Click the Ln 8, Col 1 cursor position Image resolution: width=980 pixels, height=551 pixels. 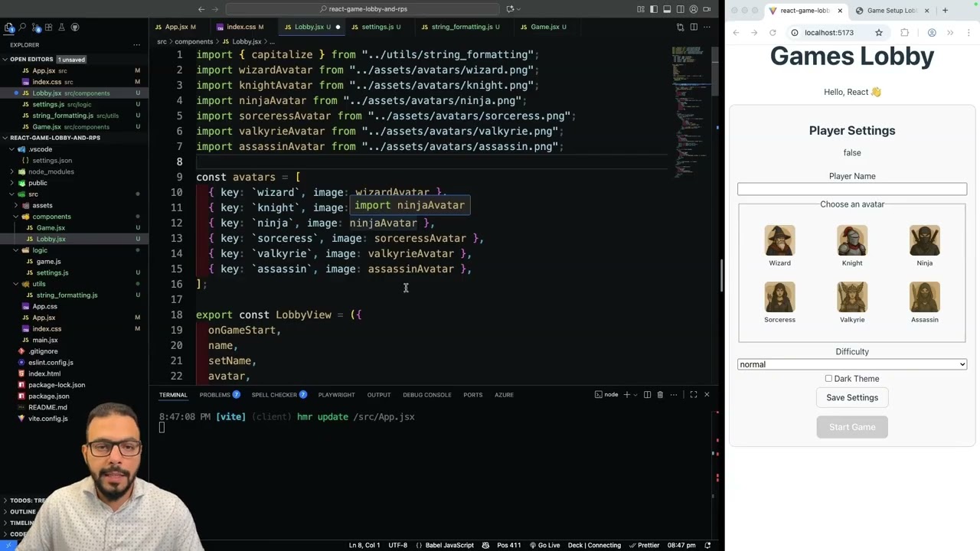point(364,545)
